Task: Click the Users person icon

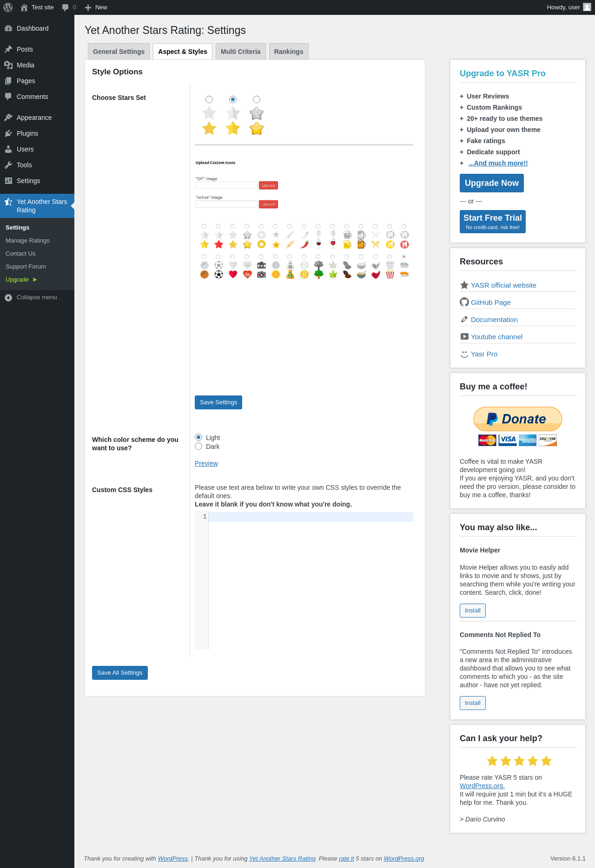Action: coord(8,149)
